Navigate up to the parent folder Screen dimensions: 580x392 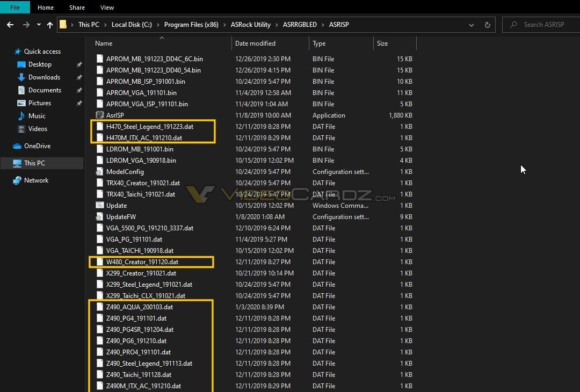pyautogui.click(x=50, y=24)
